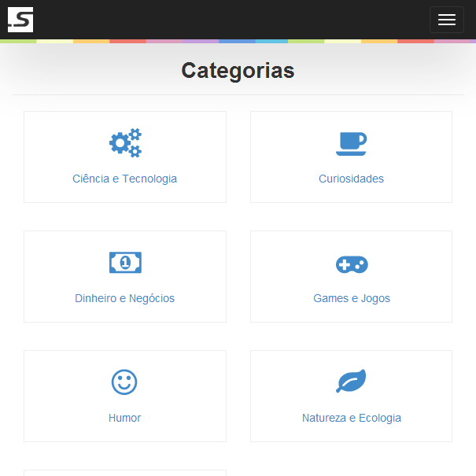This screenshot has height=476, width=476.
Task: Click the leaf icon for Natureza
Action: pyautogui.click(x=351, y=381)
